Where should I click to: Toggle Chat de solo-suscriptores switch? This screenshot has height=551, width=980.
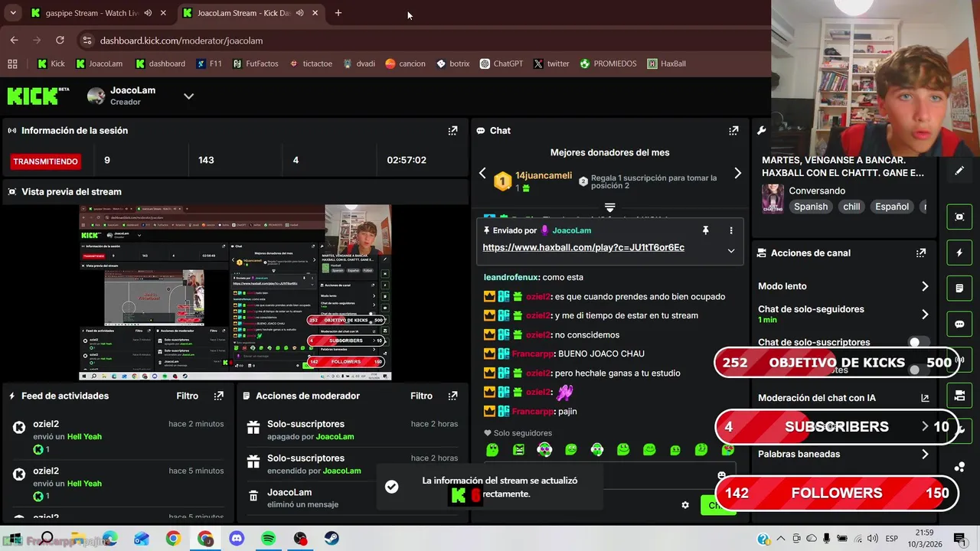(919, 342)
